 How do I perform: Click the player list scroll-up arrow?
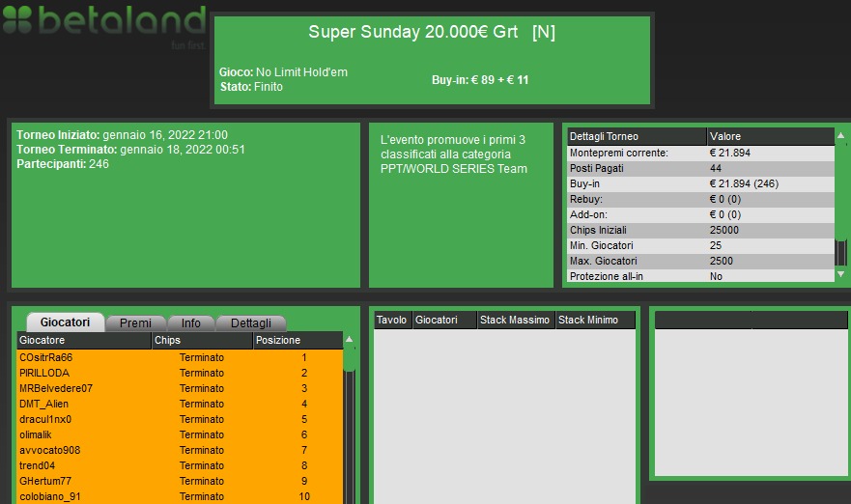pos(350,340)
